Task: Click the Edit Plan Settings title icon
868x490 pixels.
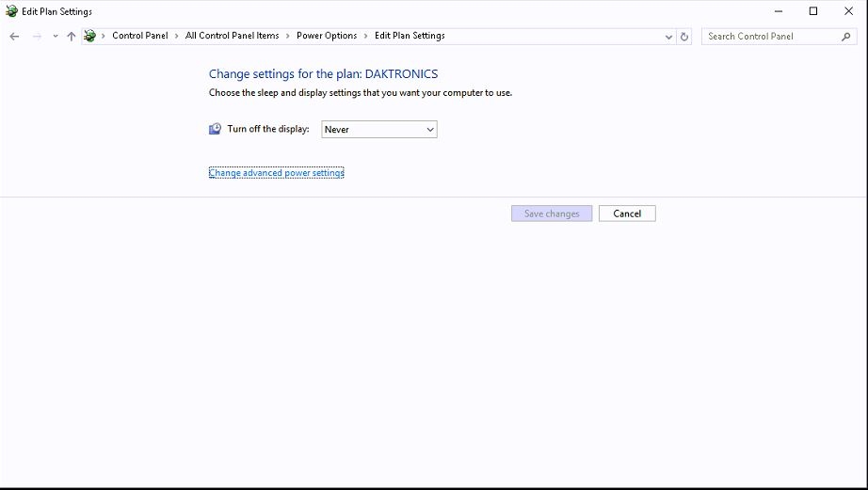Action: coord(11,11)
